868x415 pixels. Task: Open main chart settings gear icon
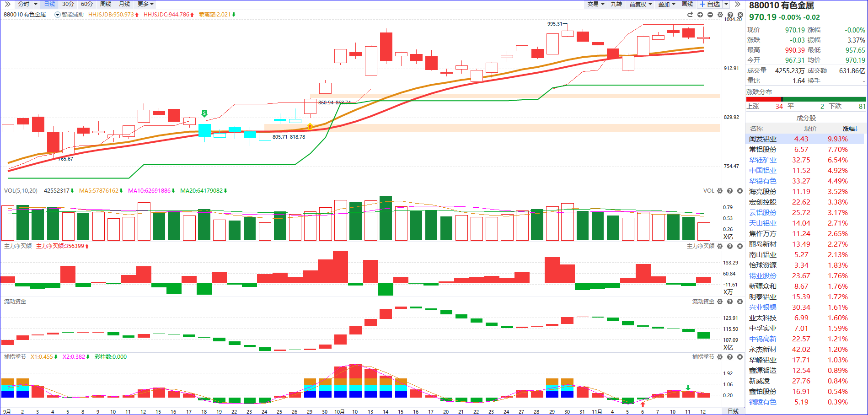720,15
